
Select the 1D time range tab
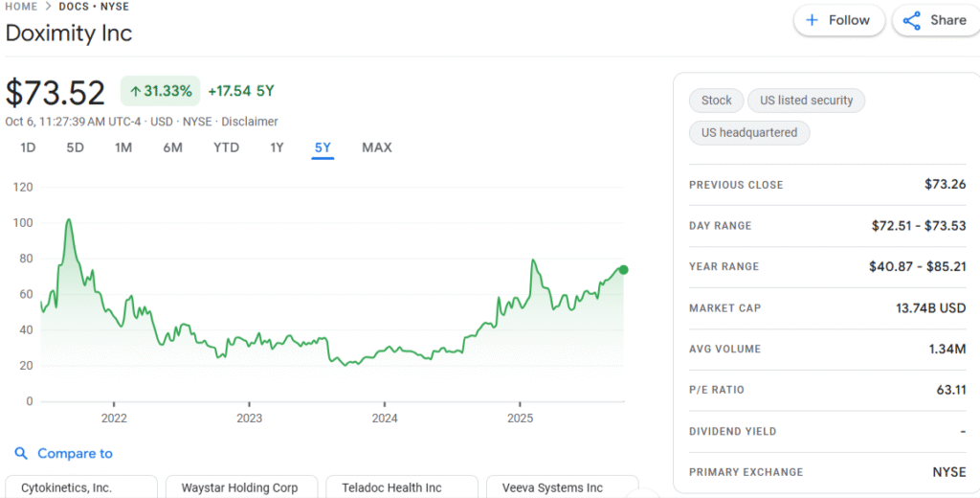coord(29,147)
